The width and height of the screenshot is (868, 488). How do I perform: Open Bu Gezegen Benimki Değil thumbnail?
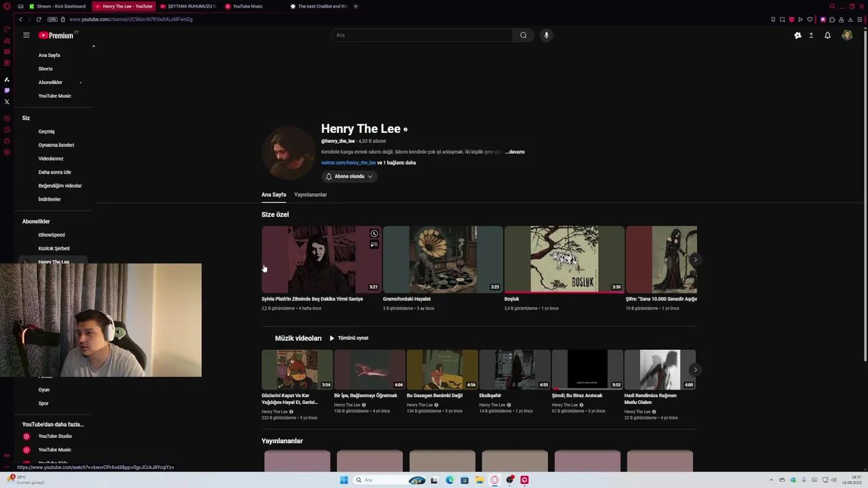pyautogui.click(x=442, y=370)
